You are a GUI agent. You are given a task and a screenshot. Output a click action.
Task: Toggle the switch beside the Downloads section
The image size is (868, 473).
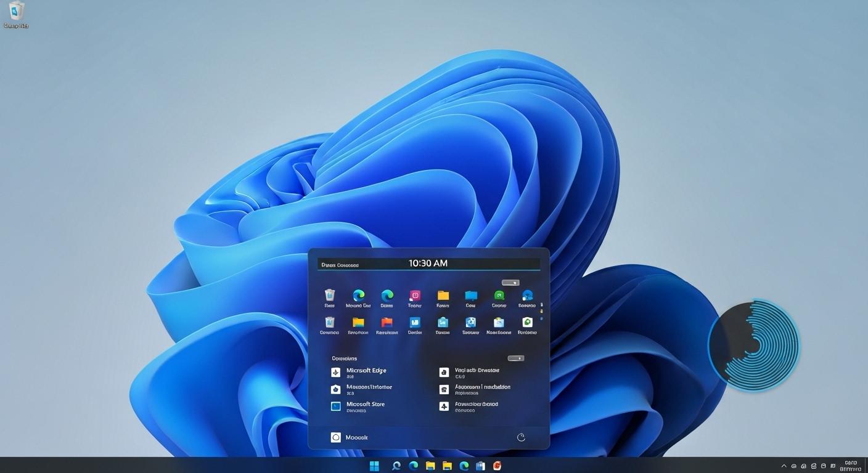coord(515,358)
